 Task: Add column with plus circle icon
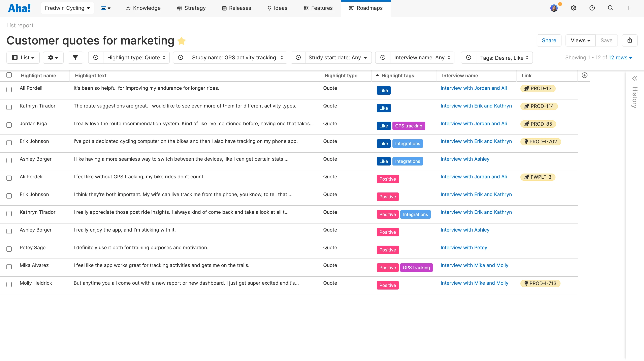coord(584,75)
